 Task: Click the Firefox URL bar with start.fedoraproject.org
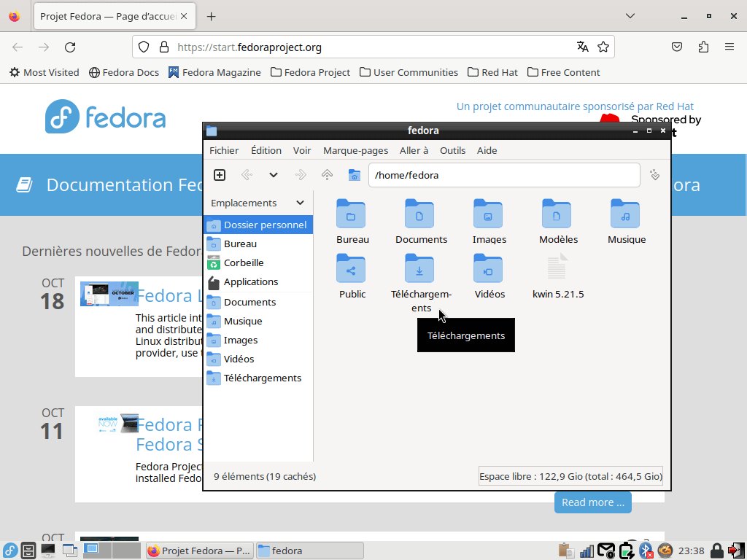coord(373,47)
